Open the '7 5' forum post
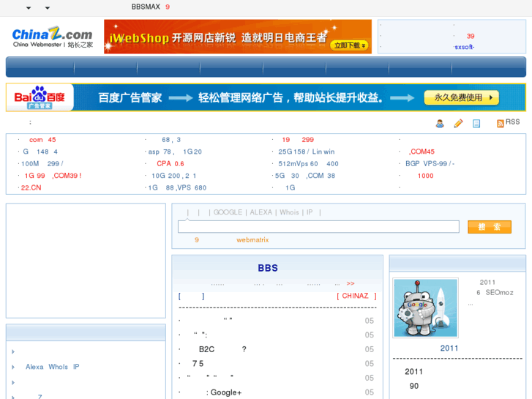The height and width of the screenshot is (399, 532). point(198,363)
